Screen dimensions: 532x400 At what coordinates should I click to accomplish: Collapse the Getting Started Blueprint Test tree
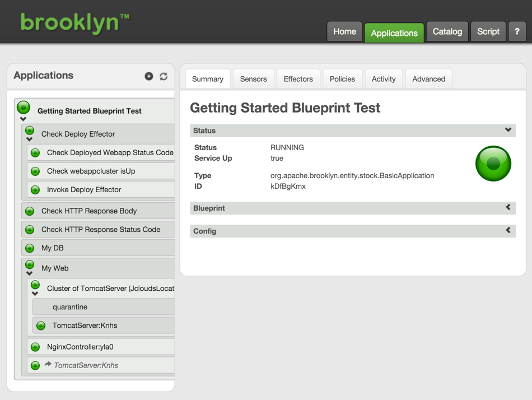point(23,119)
